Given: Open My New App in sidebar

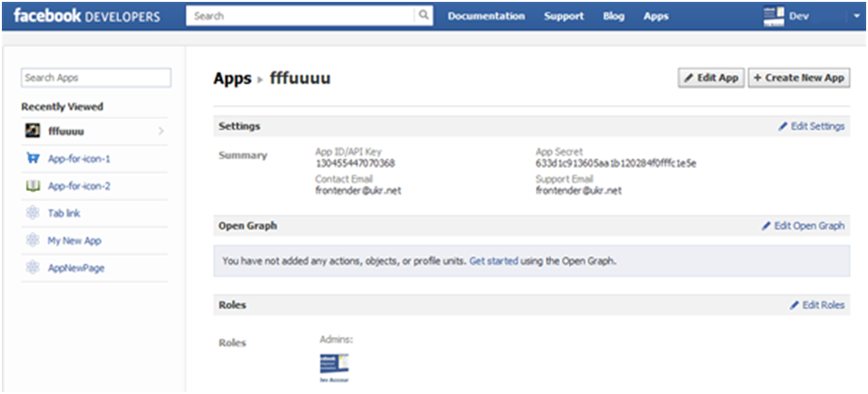Looking at the screenshot, I should coord(74,241).
